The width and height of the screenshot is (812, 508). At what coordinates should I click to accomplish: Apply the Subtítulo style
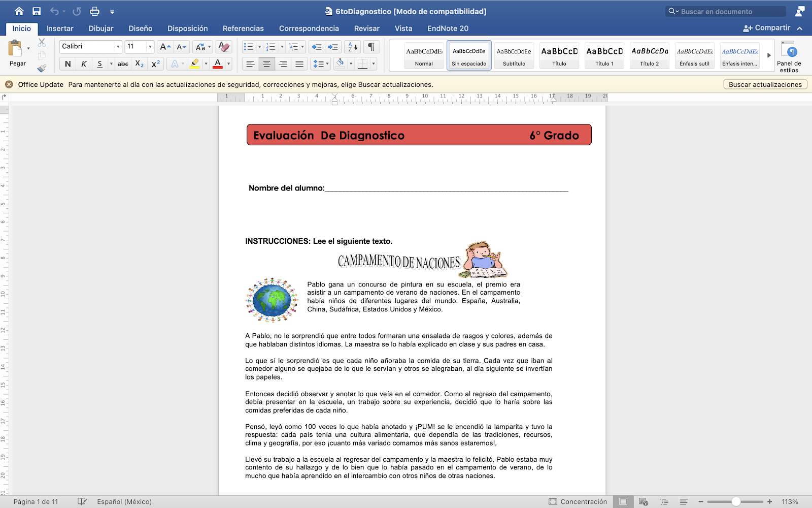tap(514, 55)
